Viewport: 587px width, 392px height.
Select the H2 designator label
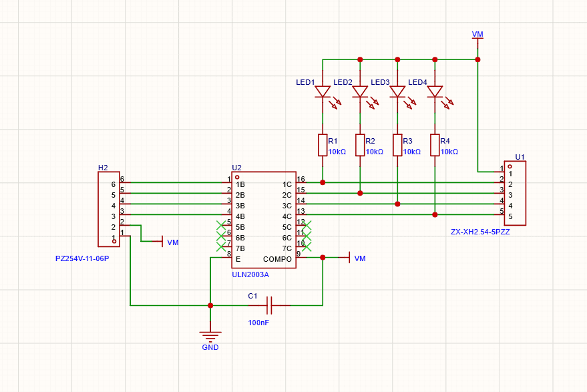pos(103,168)
